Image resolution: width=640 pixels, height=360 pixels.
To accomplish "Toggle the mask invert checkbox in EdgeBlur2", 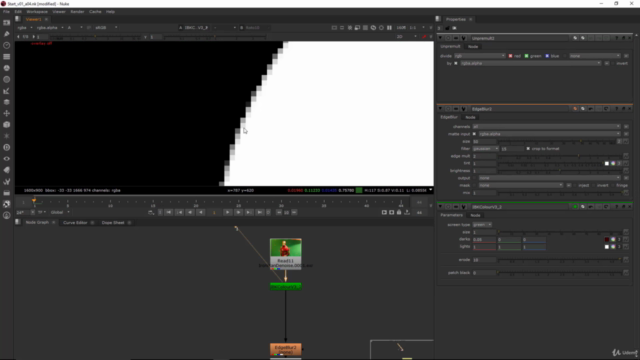I will click(x=594, y=185).
